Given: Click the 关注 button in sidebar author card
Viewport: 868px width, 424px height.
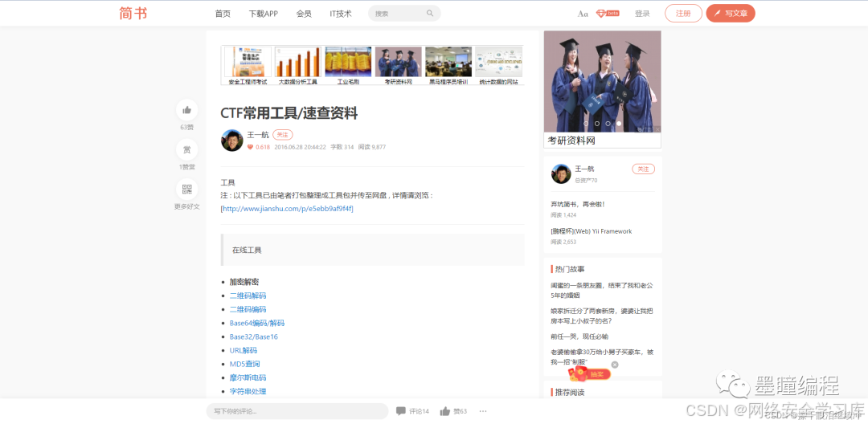Looking at the screenshot, I should point(643,169).
